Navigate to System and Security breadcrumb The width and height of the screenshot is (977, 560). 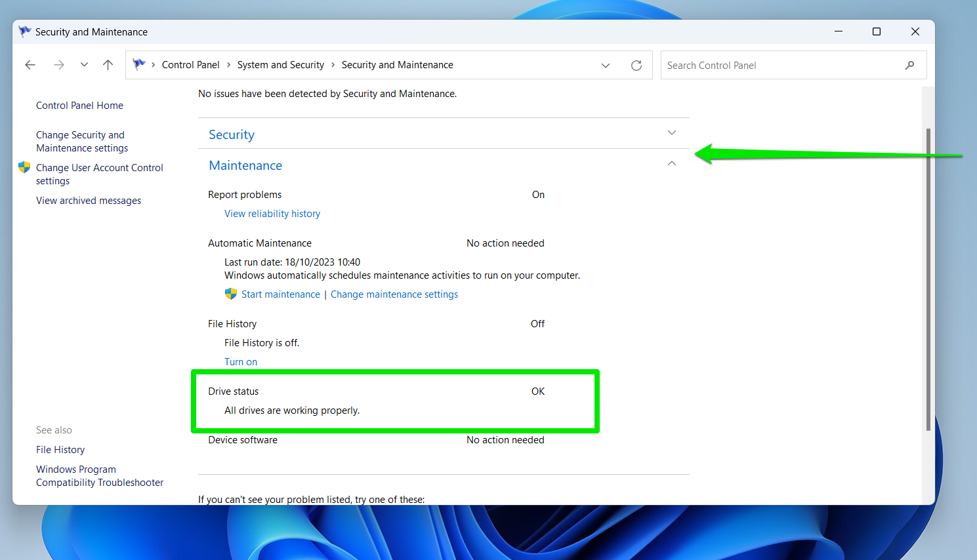(281, 65)
